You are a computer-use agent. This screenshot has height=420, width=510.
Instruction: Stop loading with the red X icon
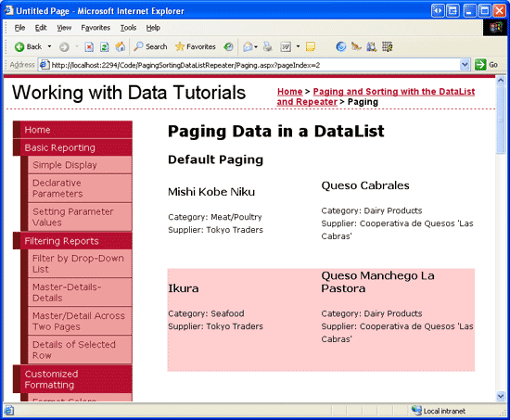(89, 47)
